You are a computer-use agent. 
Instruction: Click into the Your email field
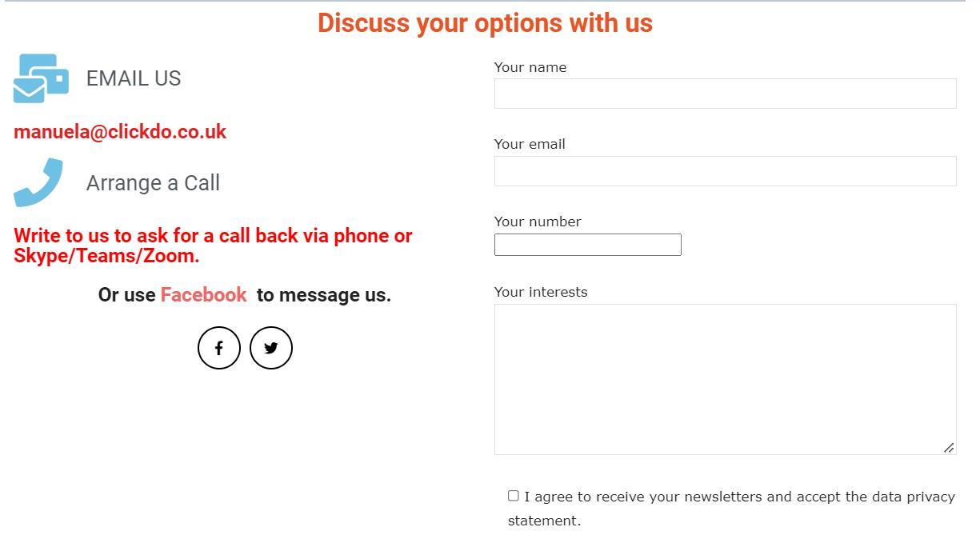(x=725, y=171)
